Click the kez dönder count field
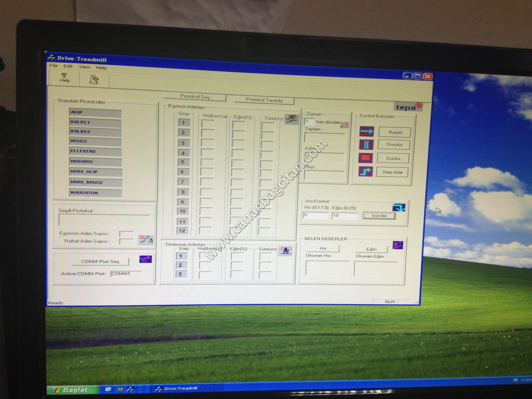This screenshot has height=399, width=532. tap(309, 122)
